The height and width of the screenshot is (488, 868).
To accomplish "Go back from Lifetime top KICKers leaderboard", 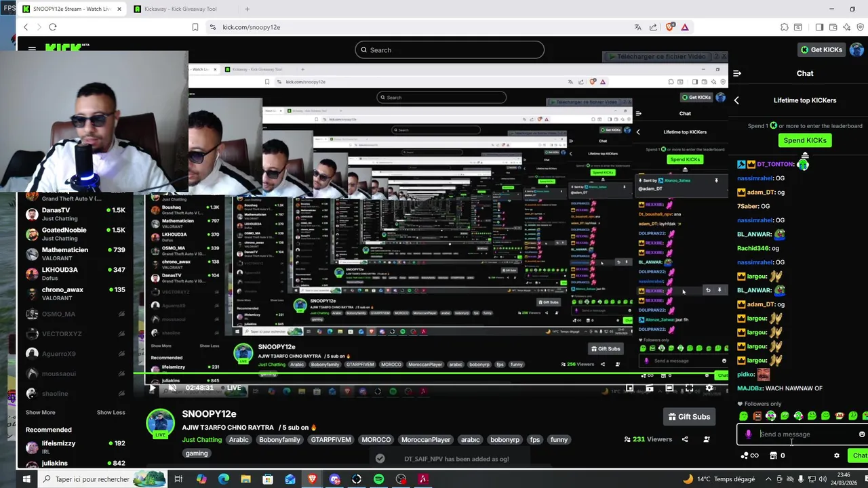I will [x=736, y=100].
